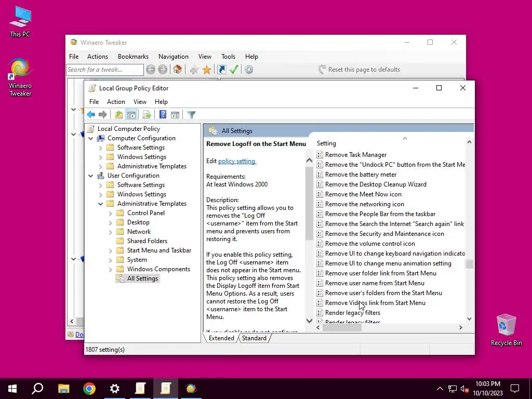Click the taskbar search magnifier icon
The image size is (532, 399).
pos(37,389)
